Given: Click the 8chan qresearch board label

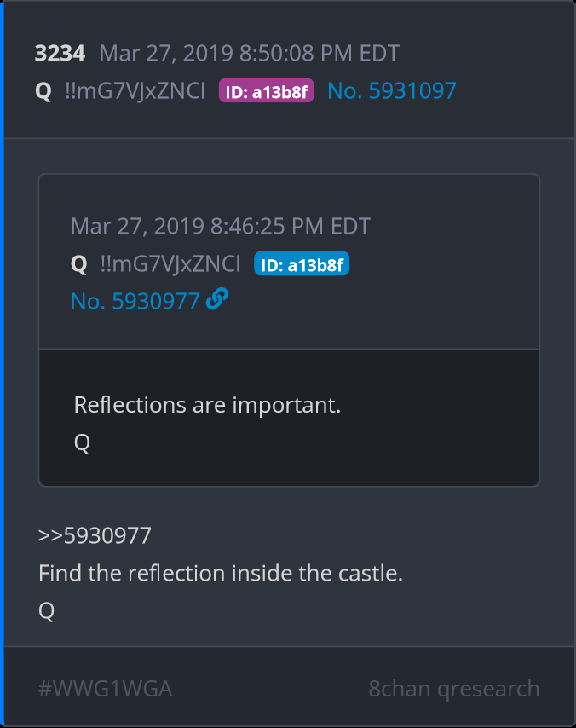Looking at the screenshot, I should (453, 689).
